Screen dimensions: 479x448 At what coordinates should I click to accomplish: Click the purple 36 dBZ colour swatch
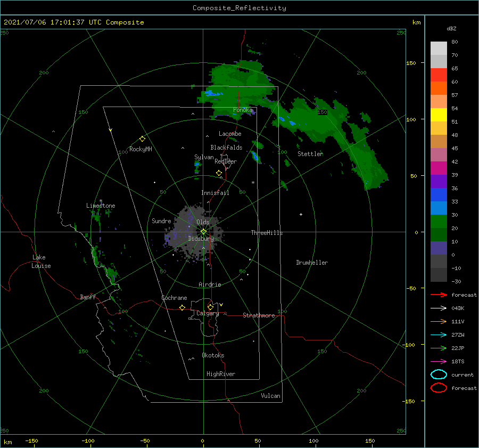pos(439,181)
